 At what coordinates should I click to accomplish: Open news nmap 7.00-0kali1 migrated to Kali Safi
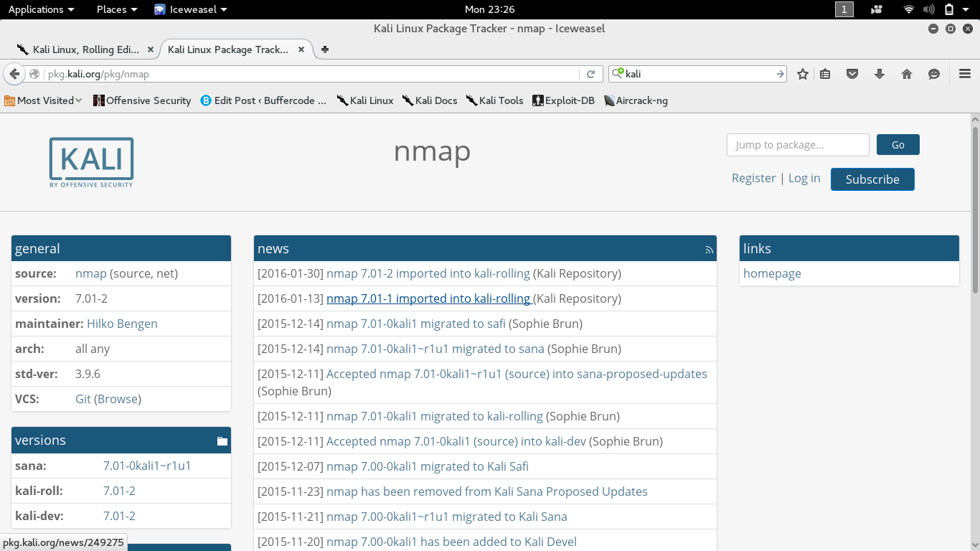(x=428, y=466)
